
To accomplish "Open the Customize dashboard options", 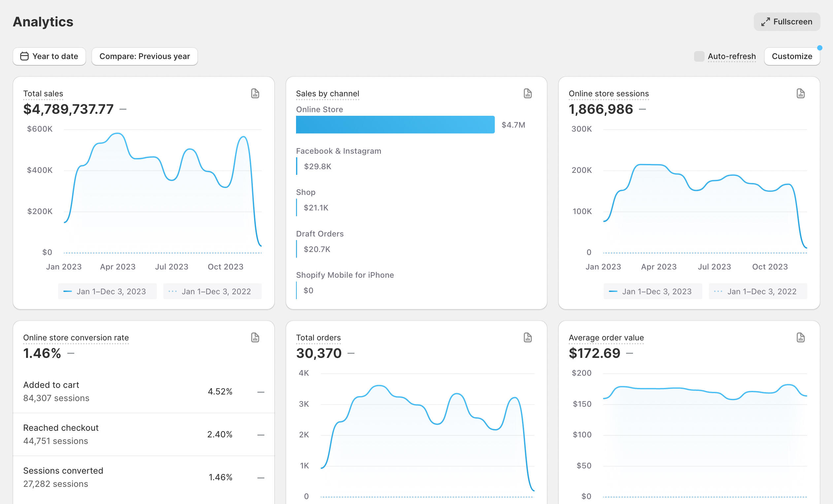I will pos(791,56).
